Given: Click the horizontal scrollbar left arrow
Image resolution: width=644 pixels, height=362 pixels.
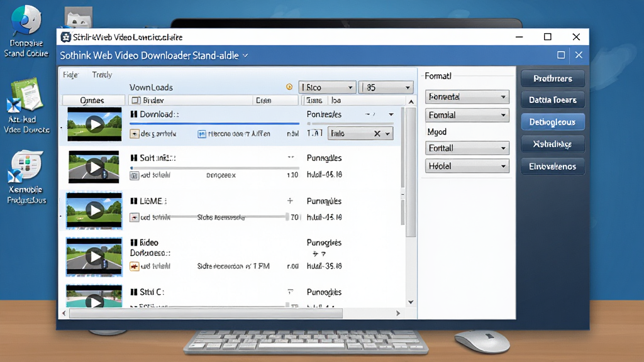Looking at the screenshot, I should coord(64,313).
